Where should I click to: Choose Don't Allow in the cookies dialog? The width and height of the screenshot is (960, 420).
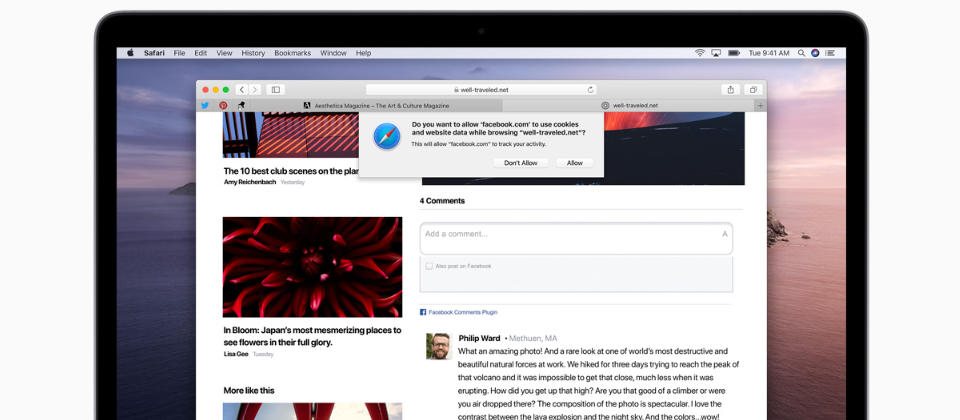520,163
